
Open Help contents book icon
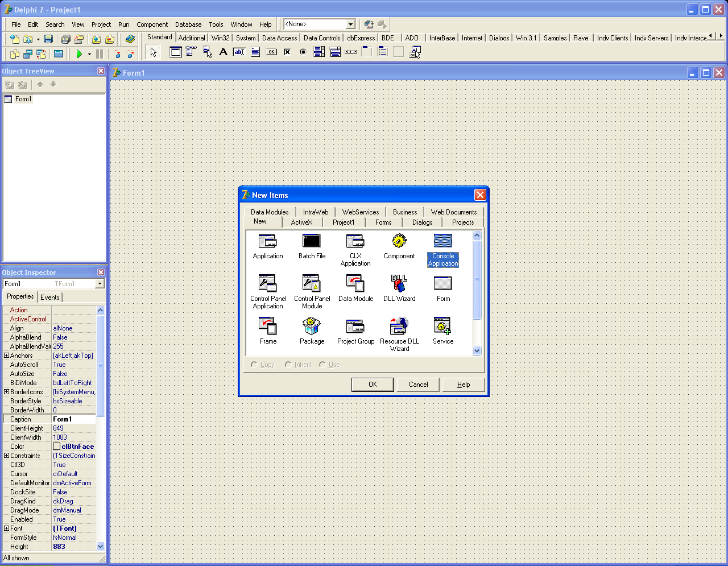[130, 39]
